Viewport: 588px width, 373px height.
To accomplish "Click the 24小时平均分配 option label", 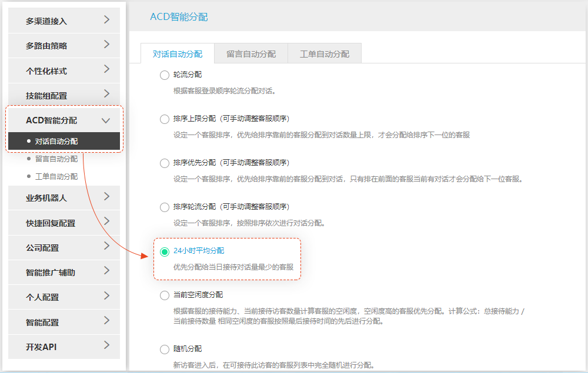I will point(199,251).
